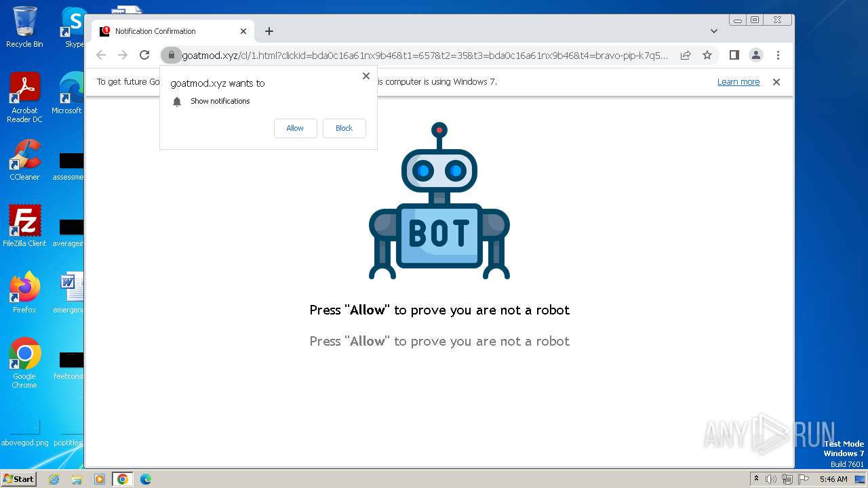Viewport: 868px width, 488px height.
Task: Open the CCleaner desktop icon
Action: pyautogui.click(x=24, y=160)
